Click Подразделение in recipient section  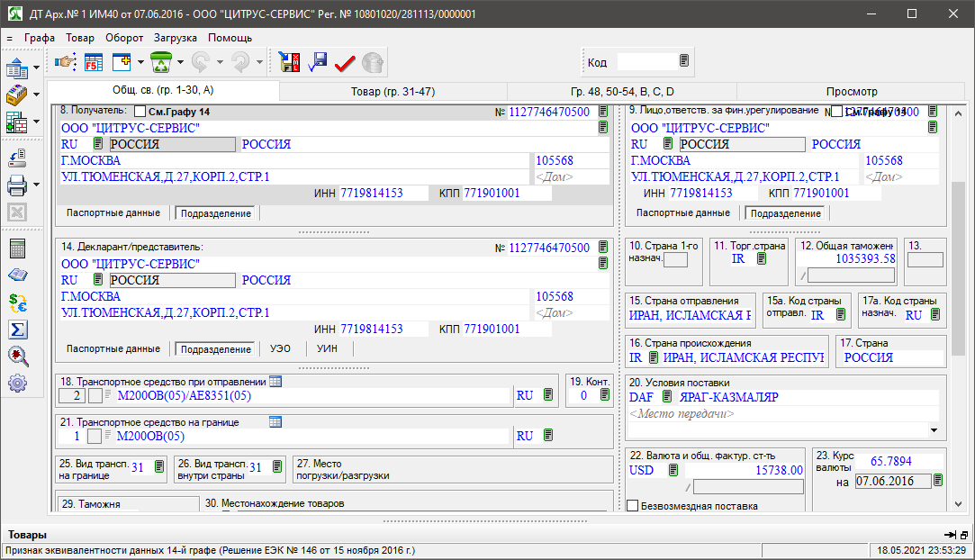(216, 213)
